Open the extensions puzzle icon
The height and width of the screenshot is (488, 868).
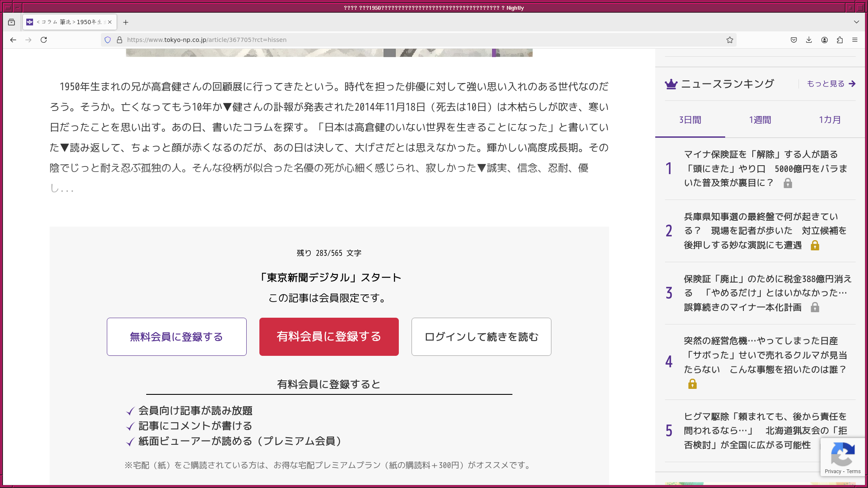[x=840, y=40]
